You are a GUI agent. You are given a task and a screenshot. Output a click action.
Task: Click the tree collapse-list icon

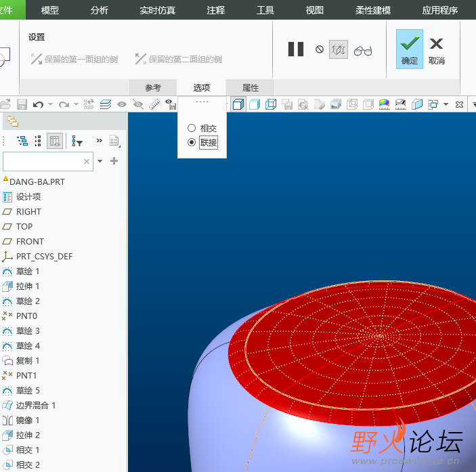38,141
